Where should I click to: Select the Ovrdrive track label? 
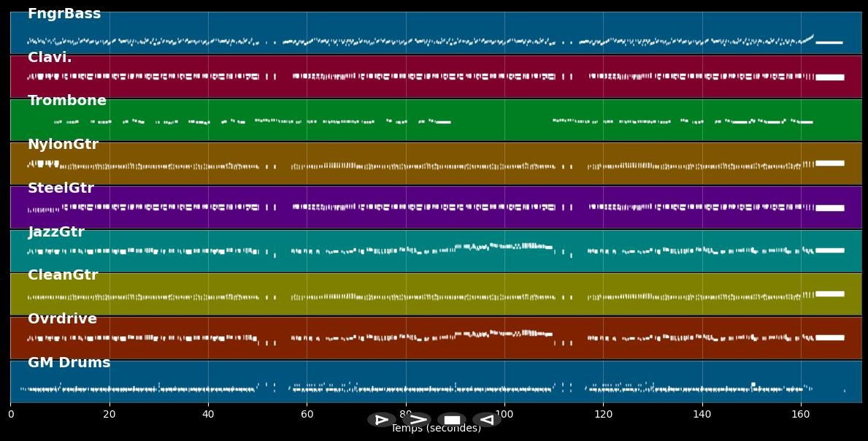click(61, 318)
